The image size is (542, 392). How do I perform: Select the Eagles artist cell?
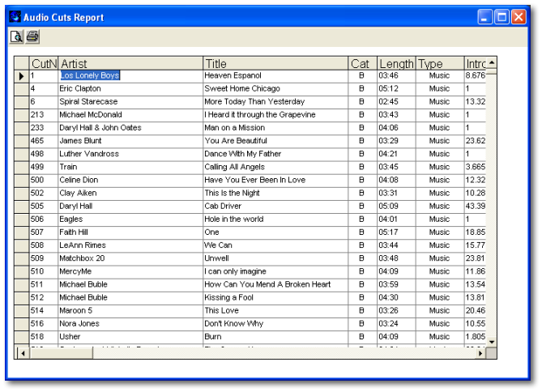130,219
